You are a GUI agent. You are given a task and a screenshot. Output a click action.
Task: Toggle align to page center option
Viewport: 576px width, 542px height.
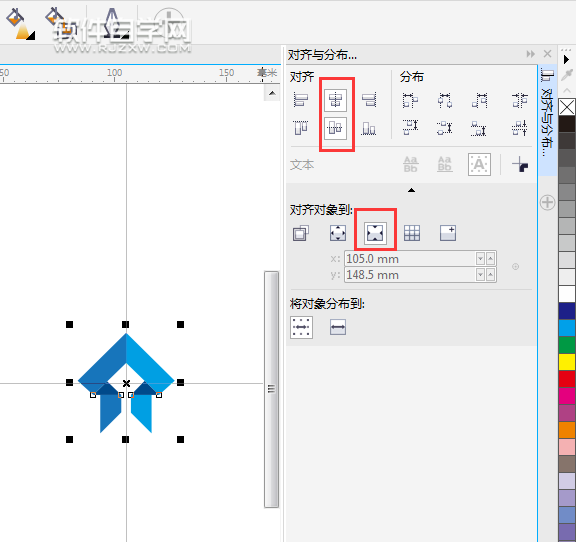[x=375, y=233]
